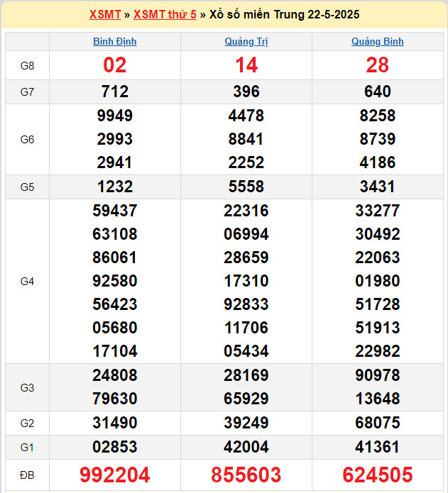Viewport: 448px width, 493px height.
Task: Select the G4 number 51728
Action: pos(378,304)
